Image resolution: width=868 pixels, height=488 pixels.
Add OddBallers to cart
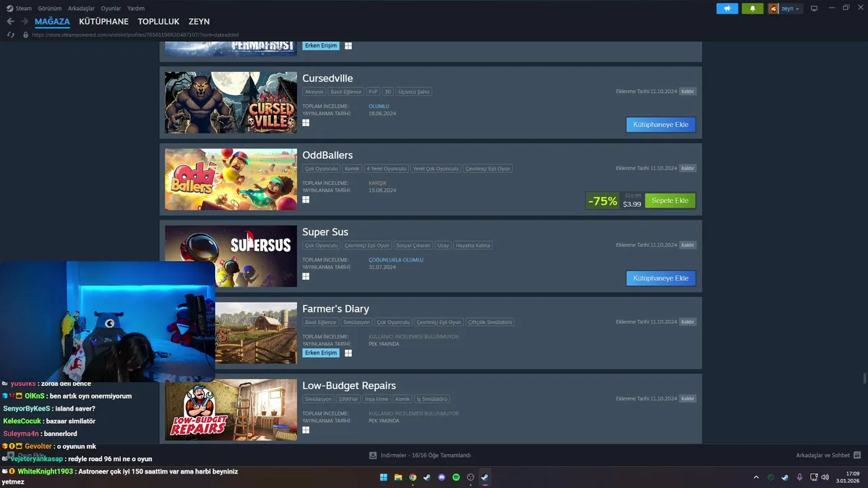point(670,201)
